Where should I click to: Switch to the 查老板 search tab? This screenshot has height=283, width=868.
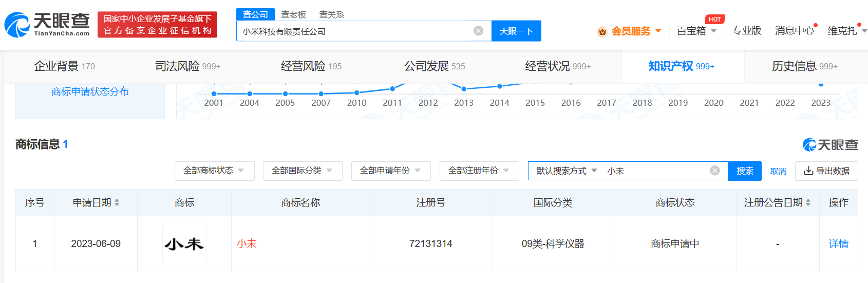pyautogui.click(x=294, y=14)
